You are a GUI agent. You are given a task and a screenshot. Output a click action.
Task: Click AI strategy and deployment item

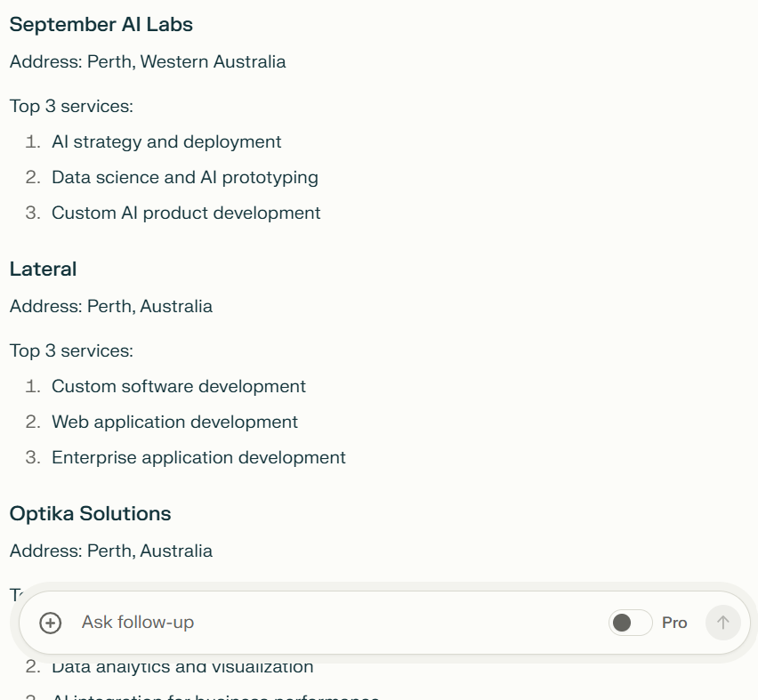tap(166, 142)
